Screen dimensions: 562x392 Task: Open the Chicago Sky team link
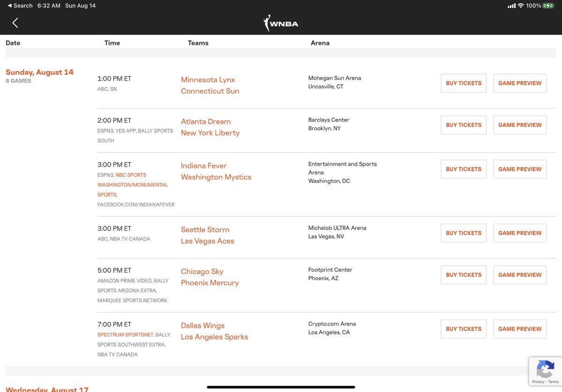pos(202,271)
